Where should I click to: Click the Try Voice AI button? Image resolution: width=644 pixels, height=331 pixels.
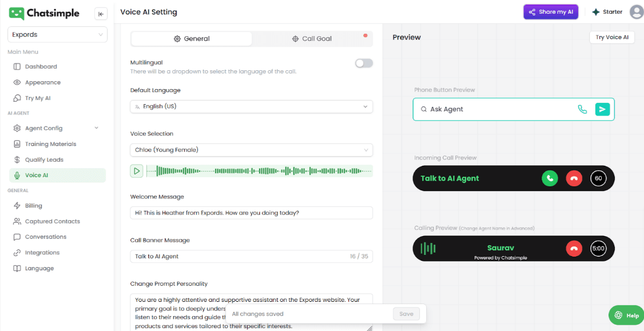click(x=611, y=37)
